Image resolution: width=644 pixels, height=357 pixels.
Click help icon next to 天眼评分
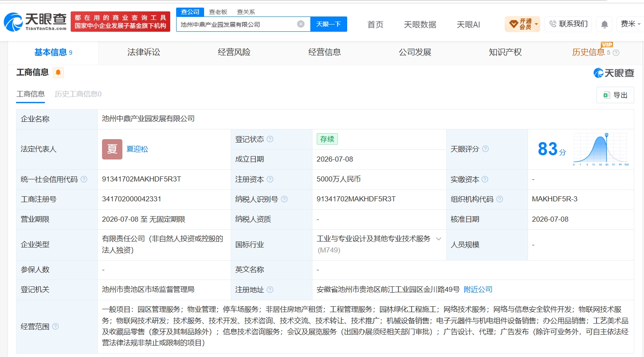(486, 149)
